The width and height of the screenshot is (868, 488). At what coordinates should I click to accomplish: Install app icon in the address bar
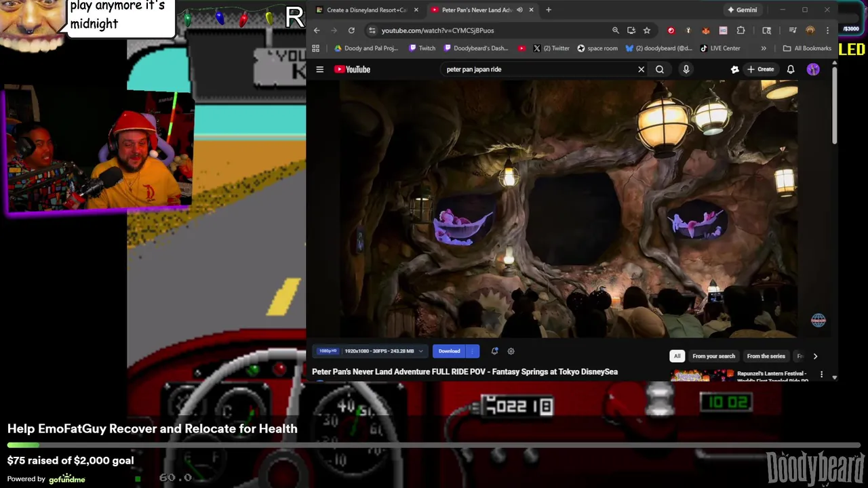631,30
